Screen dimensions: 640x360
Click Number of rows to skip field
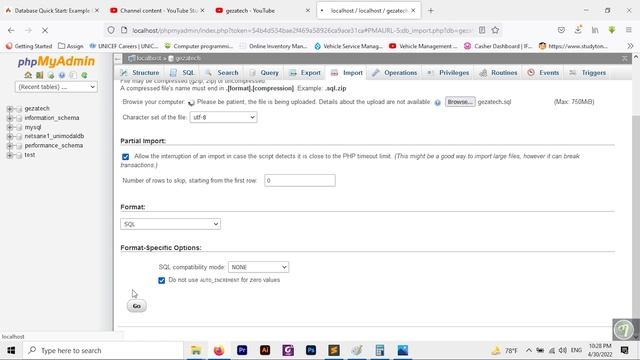pos(300,180)
